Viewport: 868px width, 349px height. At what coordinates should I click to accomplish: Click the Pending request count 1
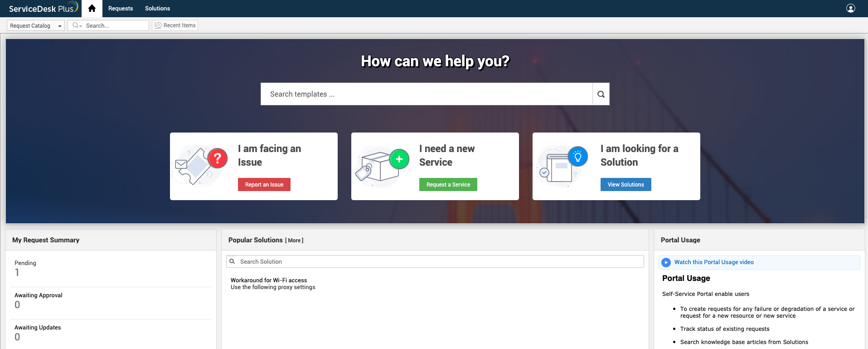click(x=17, y=272)
